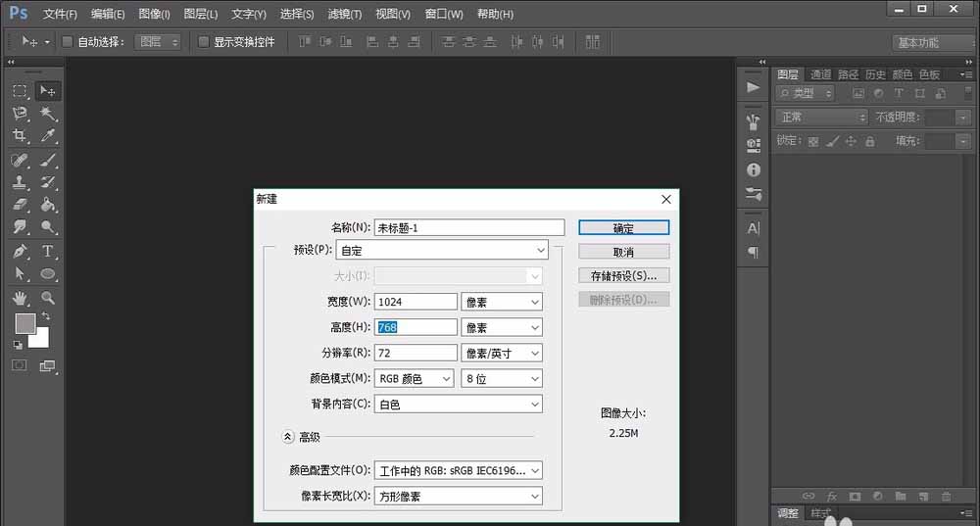
Task: Select the Smudge tool
Action: [x=20, y=227]
